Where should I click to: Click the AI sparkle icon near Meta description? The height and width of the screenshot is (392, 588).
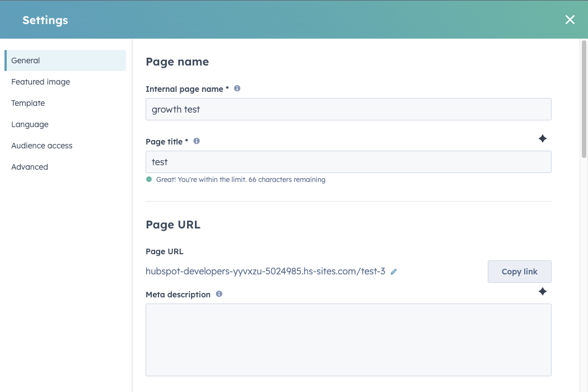pos(542,291)
